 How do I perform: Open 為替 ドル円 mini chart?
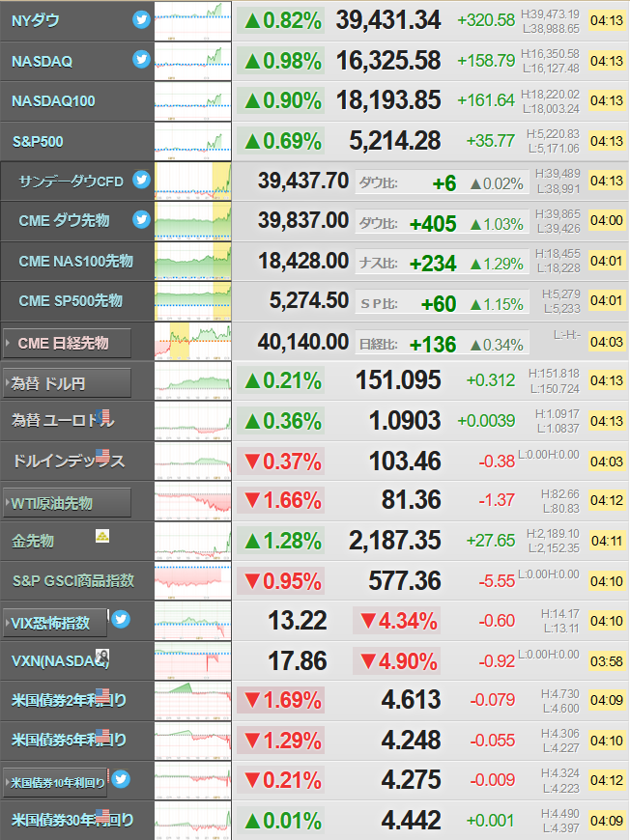pos(193,380)
